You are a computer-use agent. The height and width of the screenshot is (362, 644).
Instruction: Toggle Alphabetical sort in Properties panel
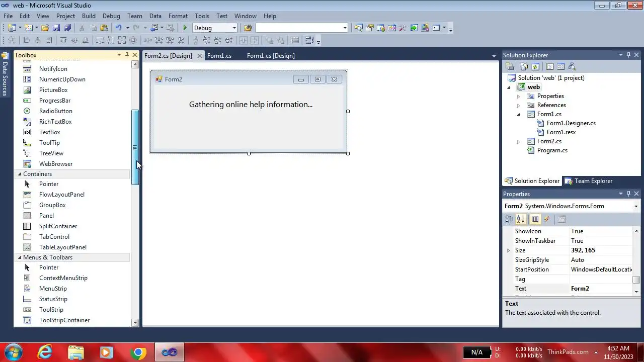[x=521, y=219]
